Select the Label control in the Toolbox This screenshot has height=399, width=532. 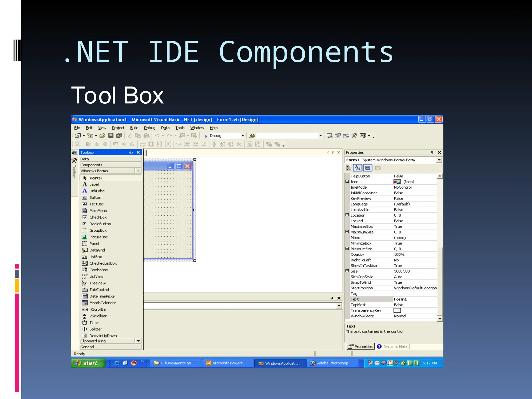[x=111, y=184]
